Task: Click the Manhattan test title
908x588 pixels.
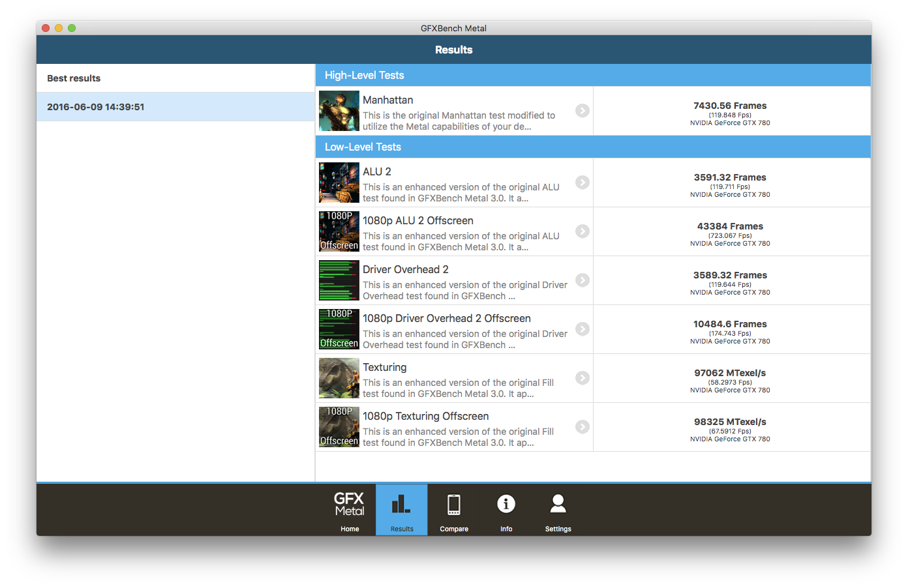Action: [x=388, y=100]
